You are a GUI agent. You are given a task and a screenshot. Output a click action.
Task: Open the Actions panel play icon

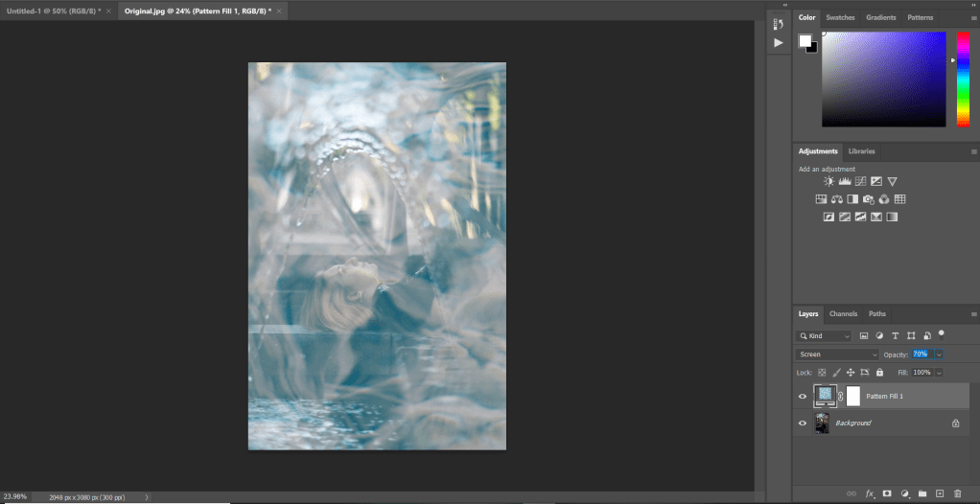tap(779, 43)
